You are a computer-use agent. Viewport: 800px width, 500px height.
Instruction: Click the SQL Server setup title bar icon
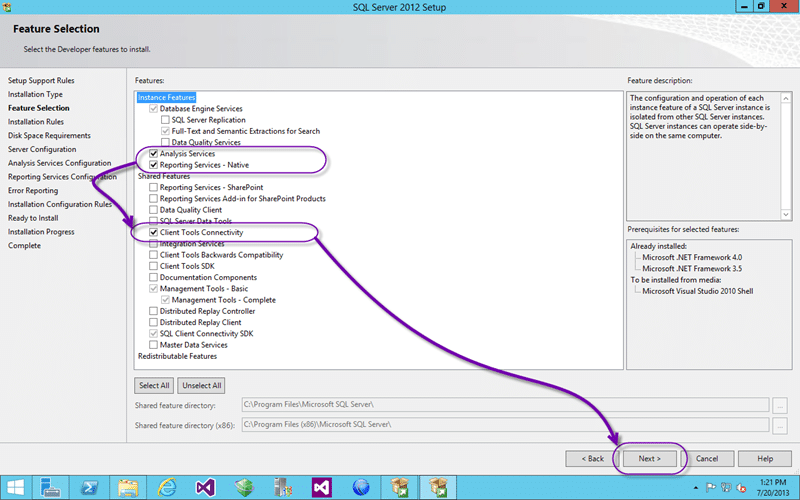[7, 7]
